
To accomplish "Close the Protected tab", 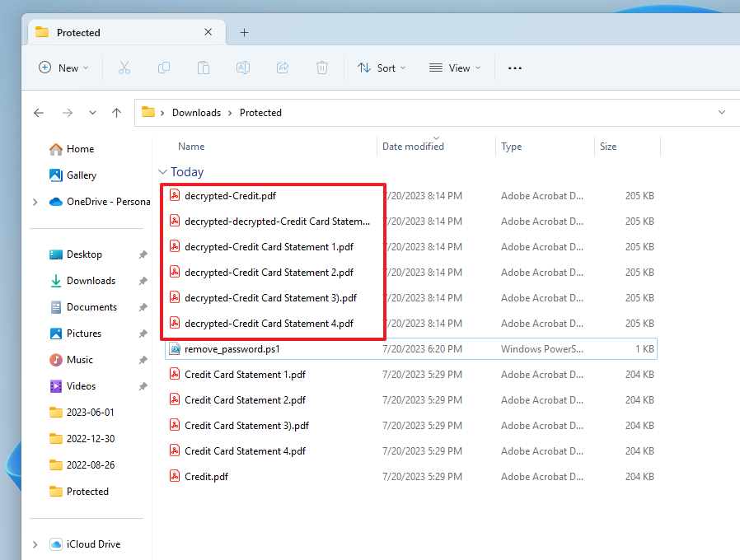I will tap(208, 32).
